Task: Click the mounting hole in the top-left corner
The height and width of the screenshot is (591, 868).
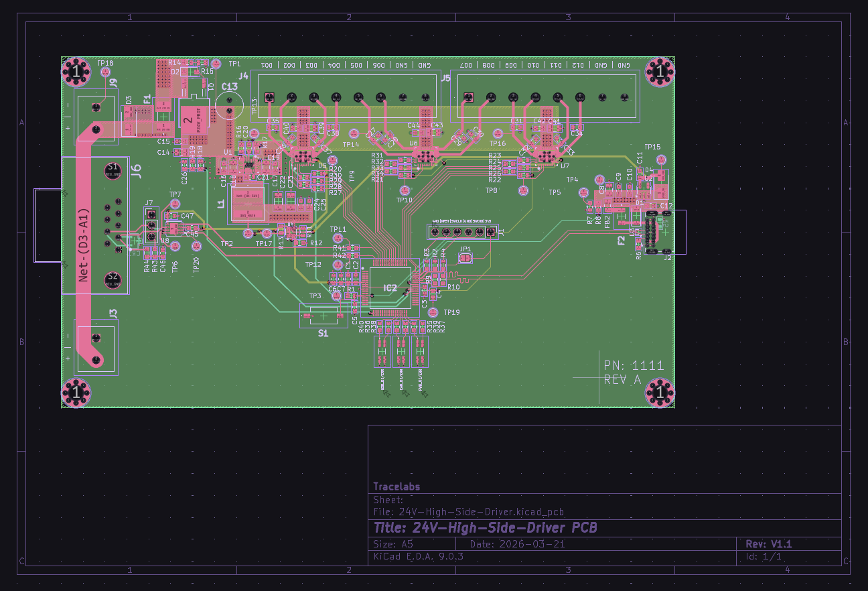Action: coord(76,72)
